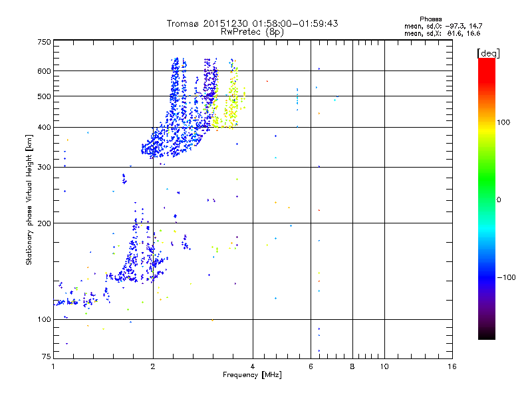Click the x-axis tick label '1'

coord(53,366)
